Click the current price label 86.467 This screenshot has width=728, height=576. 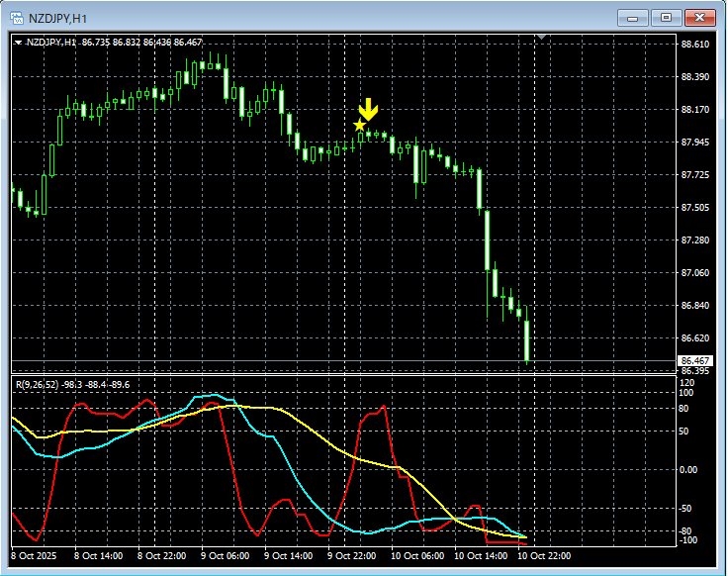click(x=695, y=360)
